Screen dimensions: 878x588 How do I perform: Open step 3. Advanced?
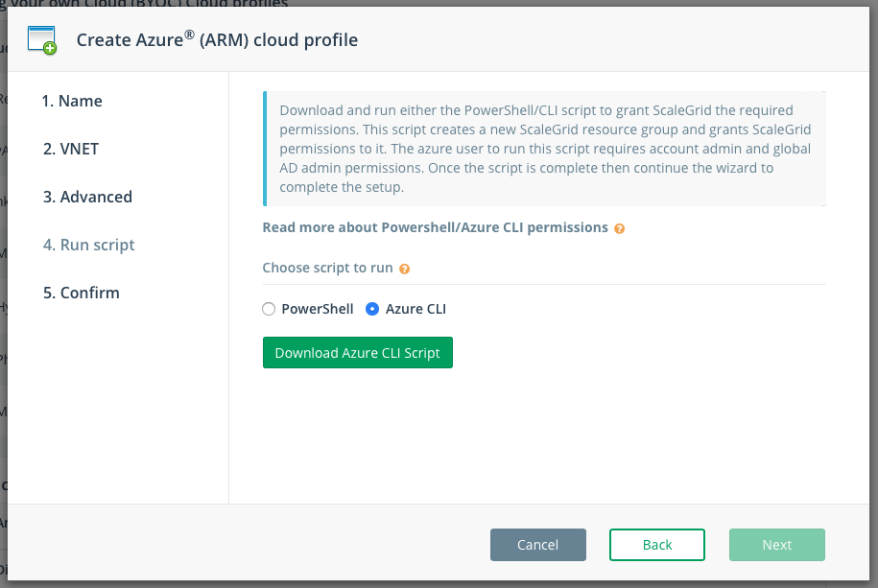[88, 198]
